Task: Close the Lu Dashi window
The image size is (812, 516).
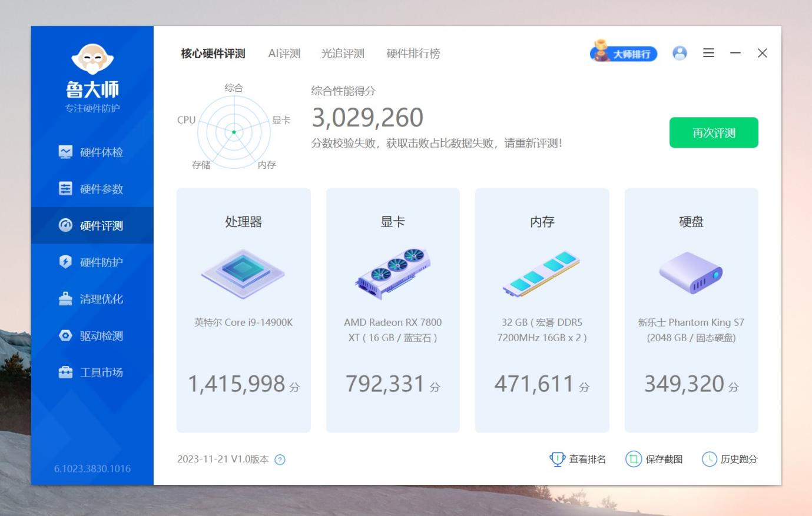Action: tap(763, 53)
